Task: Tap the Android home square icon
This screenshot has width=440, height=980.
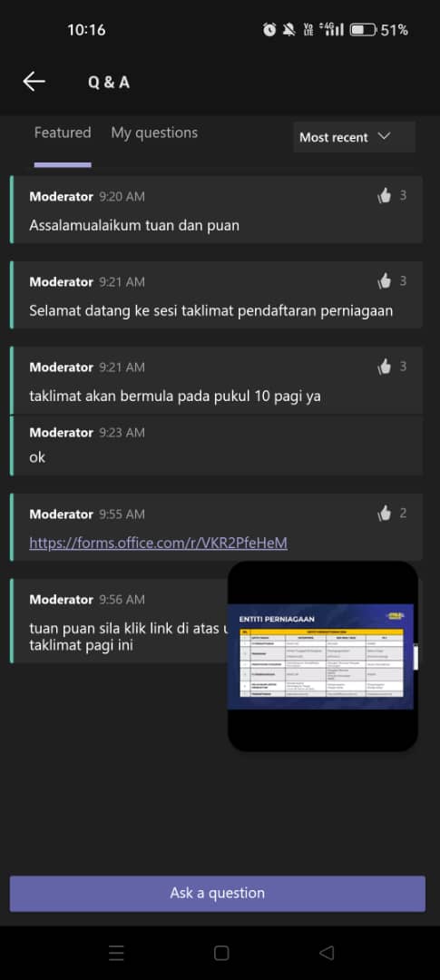Action: coord(221,953)
